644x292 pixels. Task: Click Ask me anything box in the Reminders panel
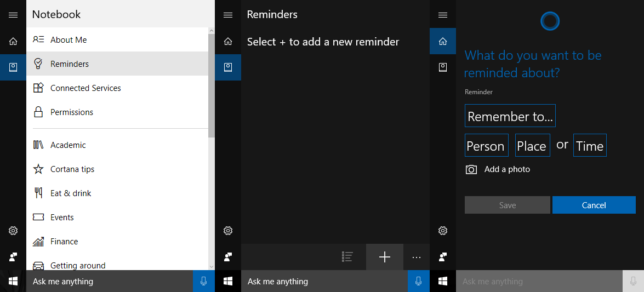point(324,282)
